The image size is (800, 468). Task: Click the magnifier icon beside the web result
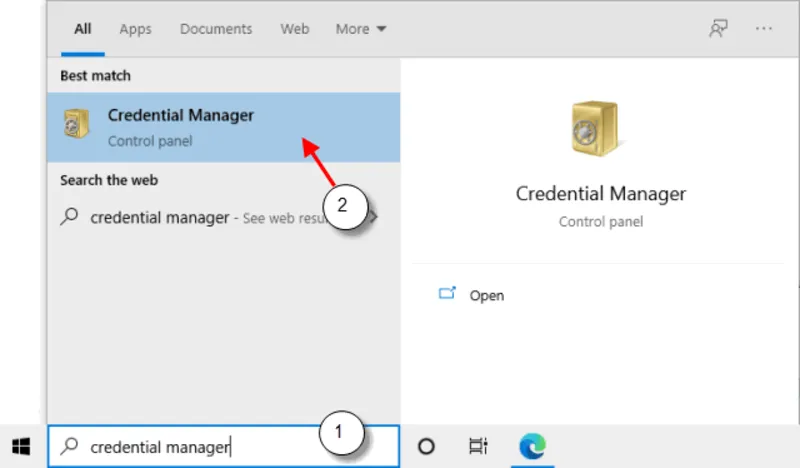pyautogui.click(x=70, y=217)
